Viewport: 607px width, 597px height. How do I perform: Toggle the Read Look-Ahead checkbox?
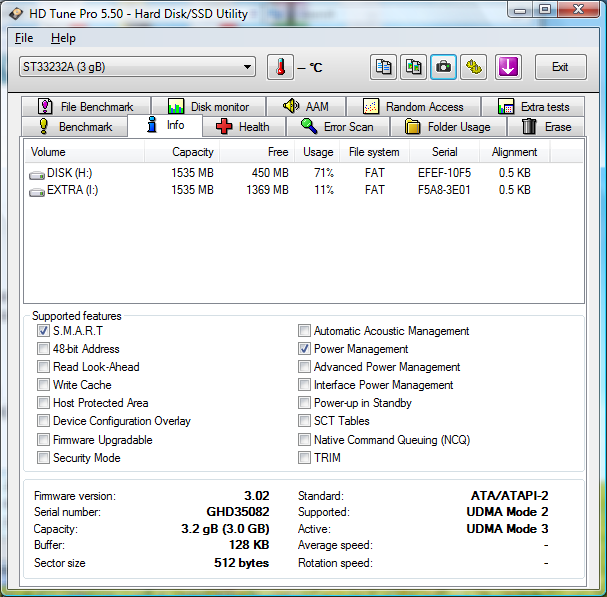point(43,367)
